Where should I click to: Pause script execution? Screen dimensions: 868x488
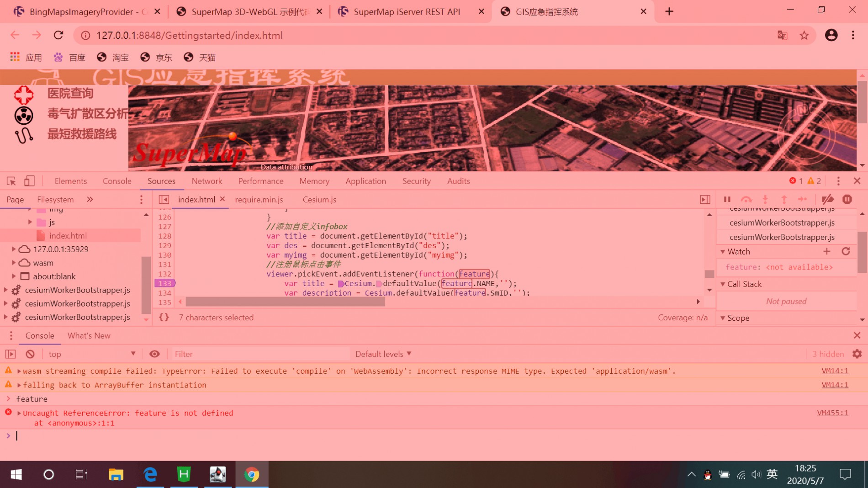tap(727, 200)
